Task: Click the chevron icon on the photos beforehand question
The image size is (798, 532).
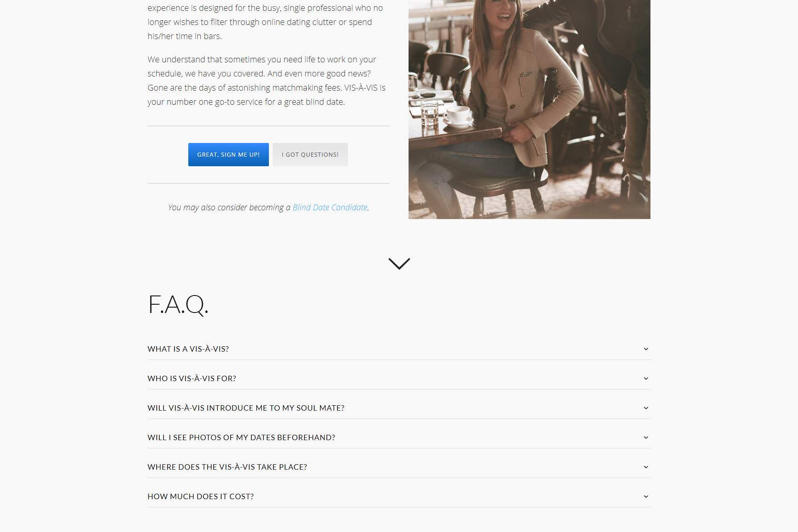Action: [x=646, y=438]
